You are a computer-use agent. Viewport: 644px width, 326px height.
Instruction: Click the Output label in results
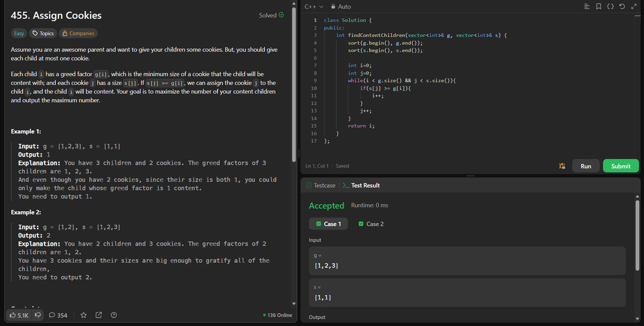(317, 317)
